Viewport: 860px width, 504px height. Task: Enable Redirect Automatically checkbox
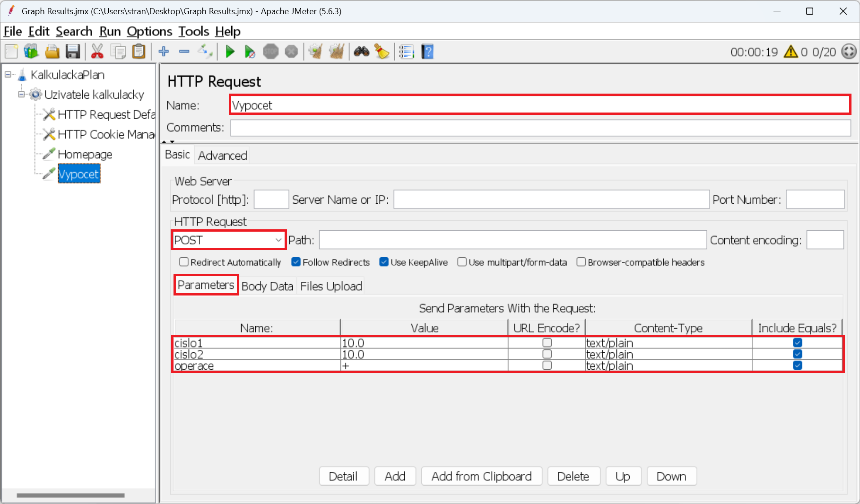184,262
